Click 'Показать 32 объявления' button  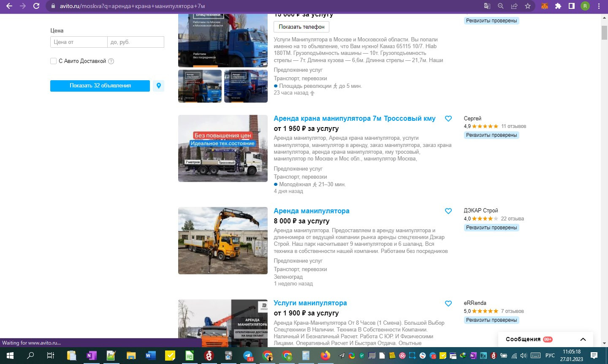[x=100, y=86]
